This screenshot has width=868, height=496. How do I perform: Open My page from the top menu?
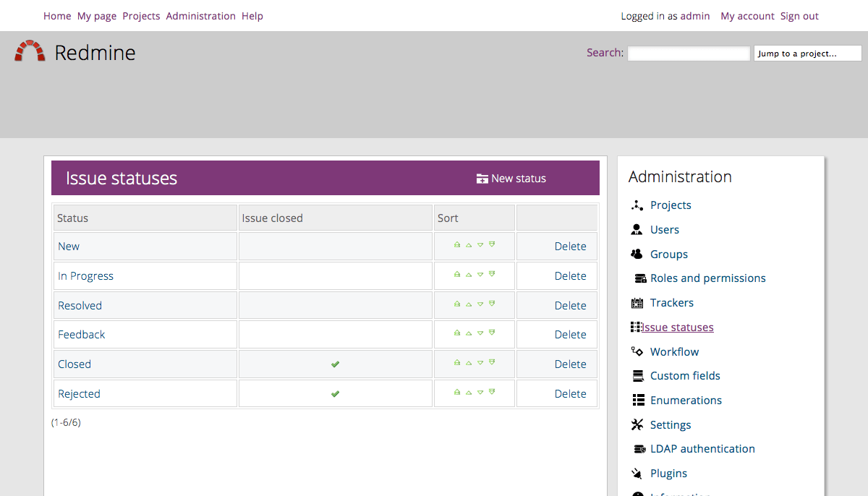pos(97,16)
